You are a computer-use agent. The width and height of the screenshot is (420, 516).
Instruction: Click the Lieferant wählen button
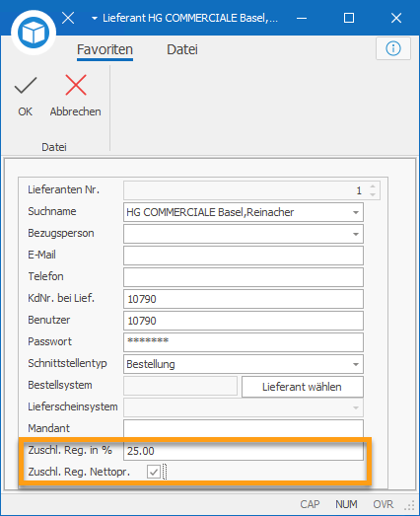[303, 387]
